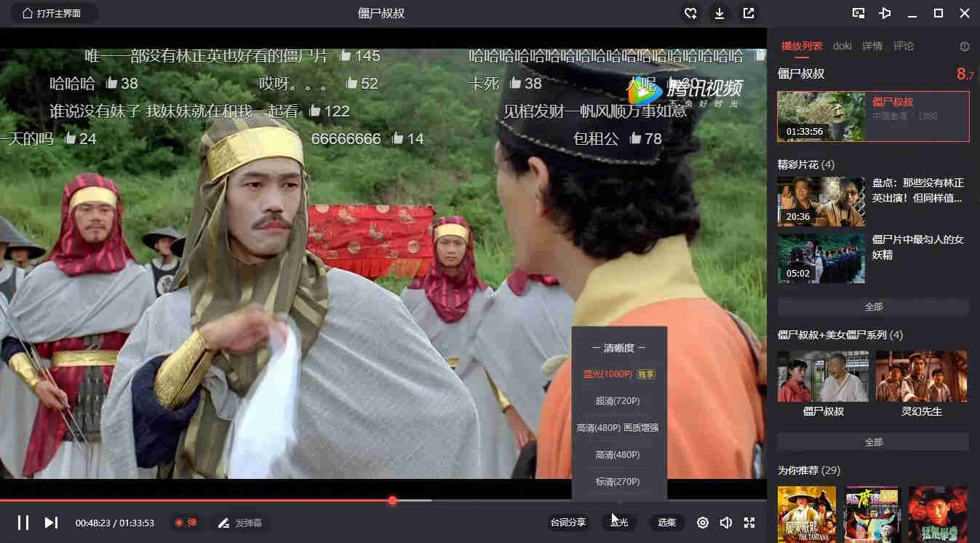Click the 00:48:23 / 01:33:53 time display
The width and height of the screenshot is (980, 543).
pyautogui.click(x=115, y=523)
